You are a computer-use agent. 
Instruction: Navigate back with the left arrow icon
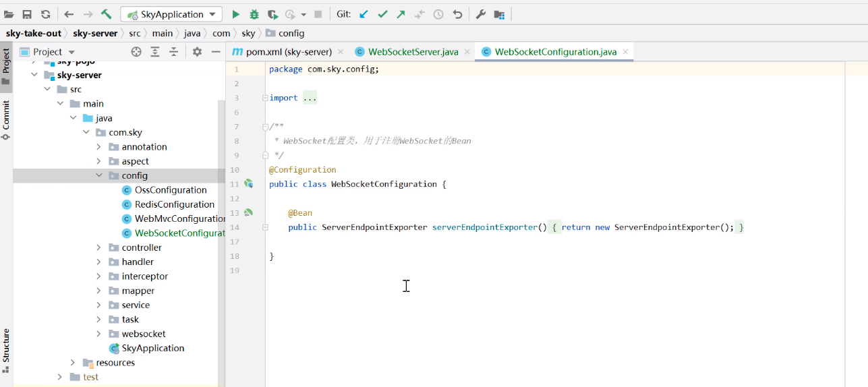69,14
